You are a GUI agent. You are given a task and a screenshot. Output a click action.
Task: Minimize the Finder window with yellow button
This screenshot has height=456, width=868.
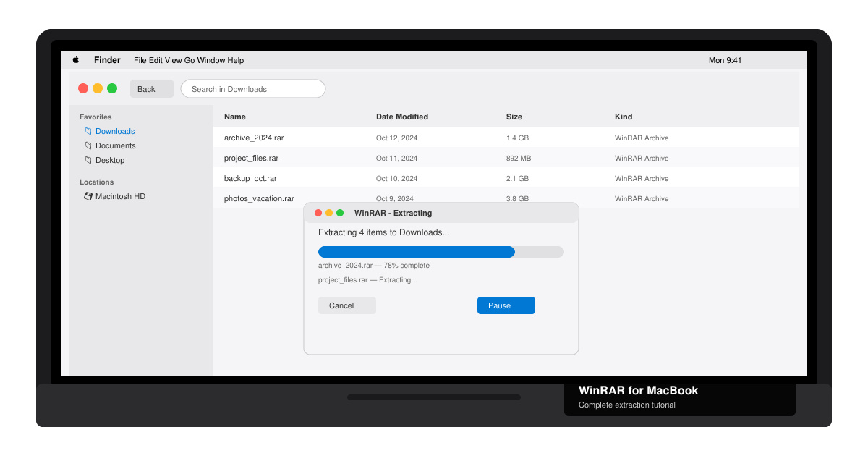[98, 88]
